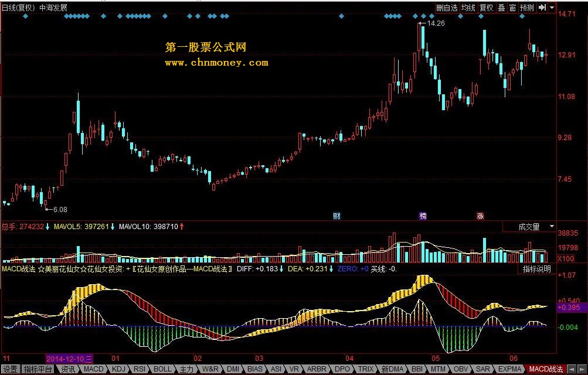Open the 设置 settings button

11,369
